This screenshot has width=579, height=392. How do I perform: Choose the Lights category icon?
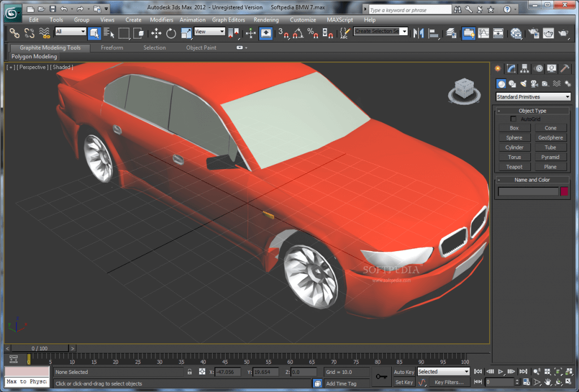(523, 84)
